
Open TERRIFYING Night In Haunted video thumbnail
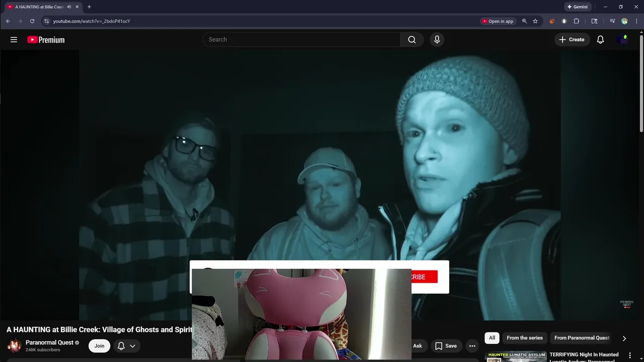(516, 356)
